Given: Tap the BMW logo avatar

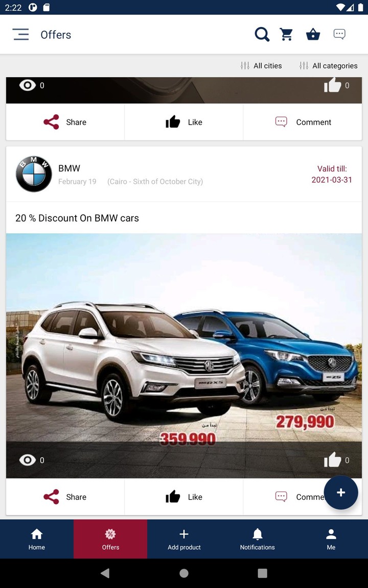Looking at the screenshot, I should (x=34, y=174).
